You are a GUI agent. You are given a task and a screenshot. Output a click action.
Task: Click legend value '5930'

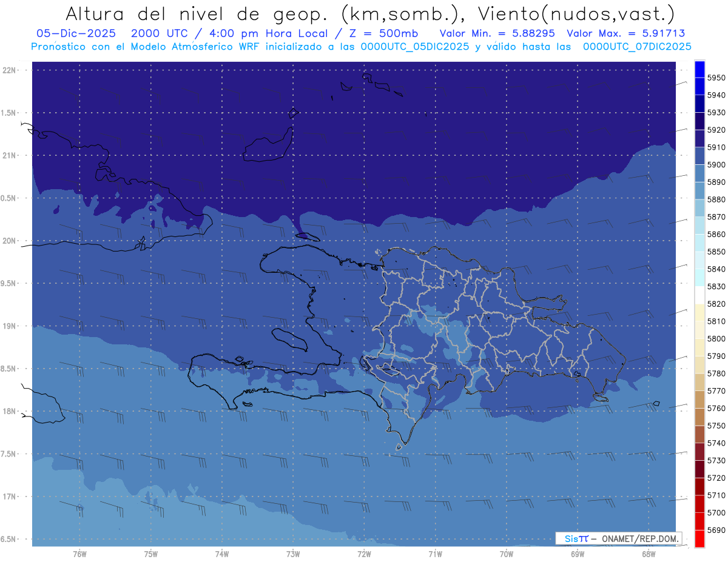click(716, 113)
